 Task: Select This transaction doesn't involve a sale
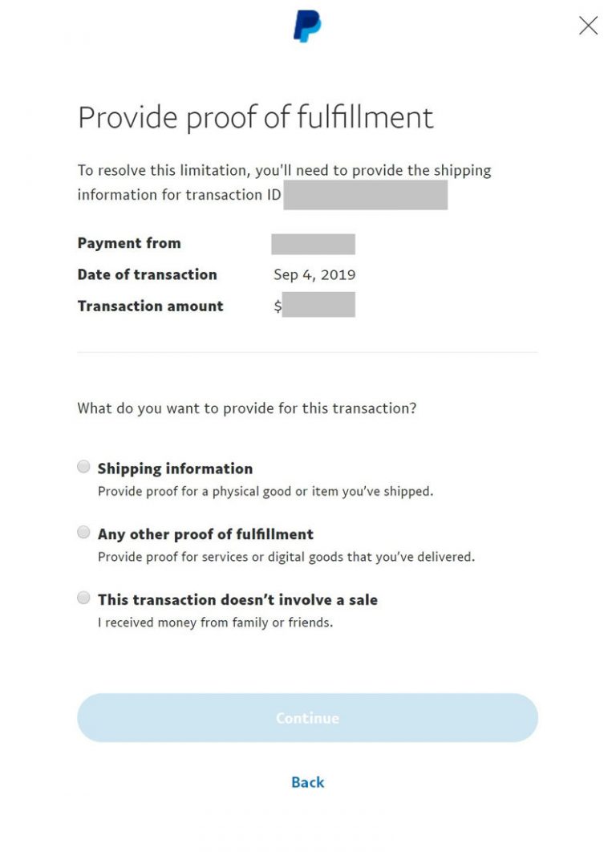(x=83, y=598)
